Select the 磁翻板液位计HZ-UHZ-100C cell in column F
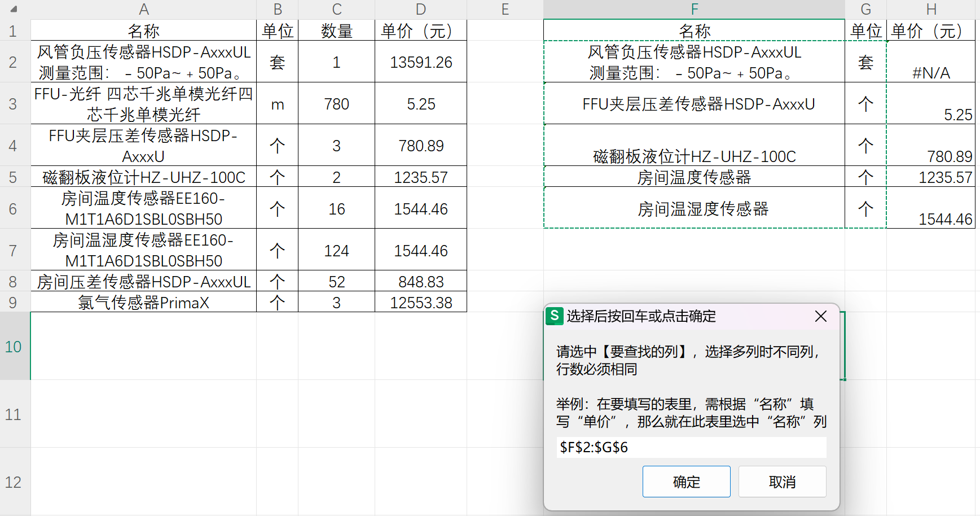 [695, 156]
